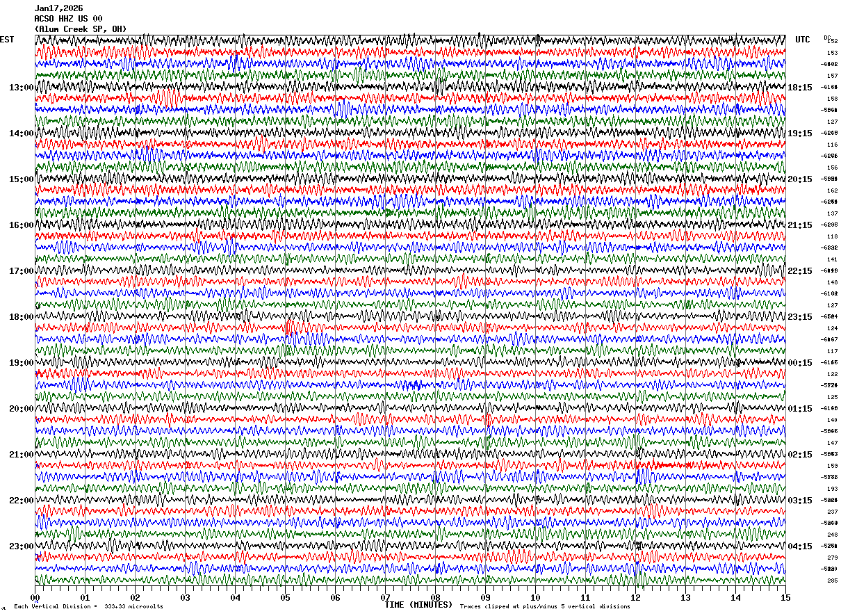Click the minute-axis tick label '13'
The image size is (841, 616).
coord(686,597)
